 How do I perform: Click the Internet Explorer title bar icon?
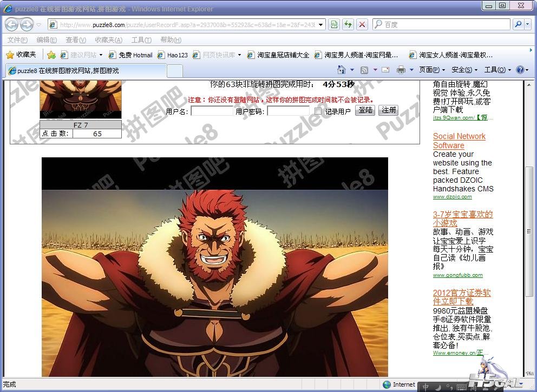click(x=8, y=9)
